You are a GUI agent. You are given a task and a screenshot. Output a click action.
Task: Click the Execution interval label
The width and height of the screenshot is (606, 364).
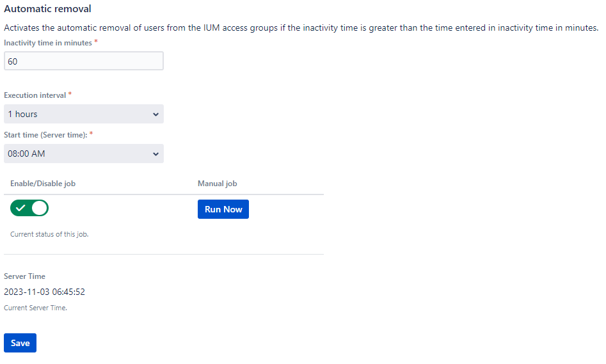click(x=35, y=95)
